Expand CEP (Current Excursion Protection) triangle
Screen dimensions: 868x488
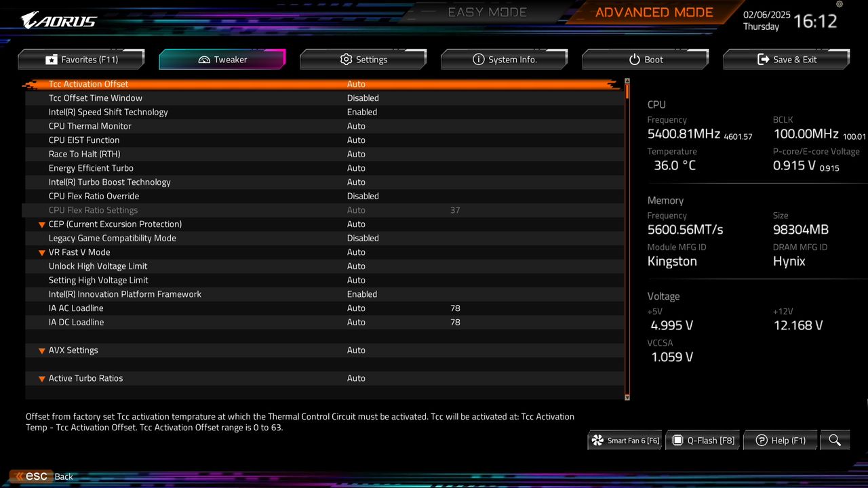point(42,224)
